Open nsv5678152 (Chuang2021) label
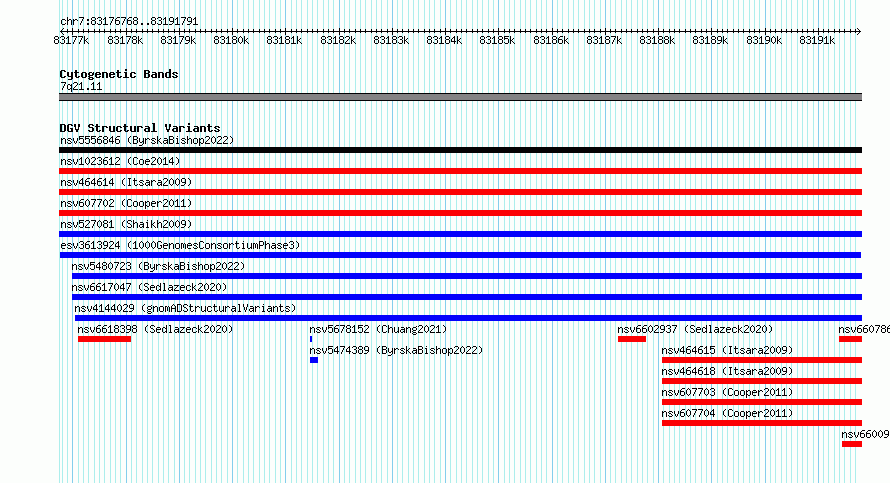 click(x=378, y=329)
